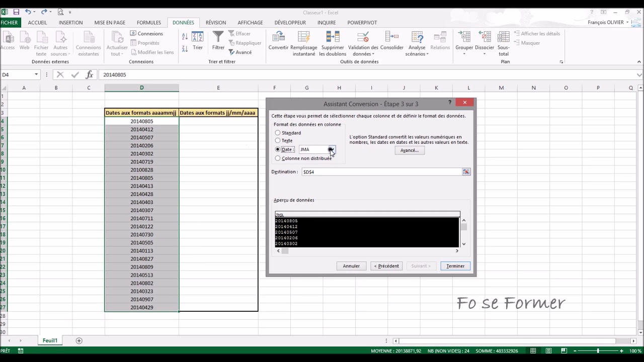Click Afficher les détails
The width and height of the screenshot is (644, 362).
pos(537,34)
